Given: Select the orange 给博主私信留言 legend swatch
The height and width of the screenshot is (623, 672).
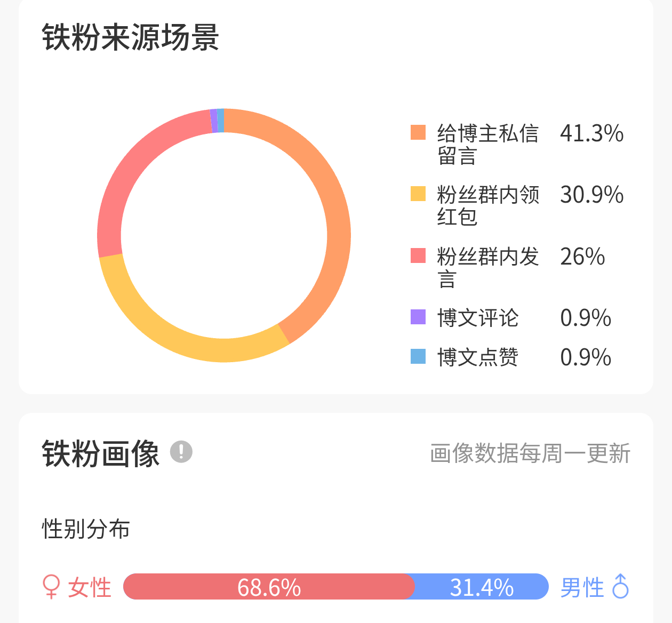Looking at the screenshot, I should coord(418,132).
